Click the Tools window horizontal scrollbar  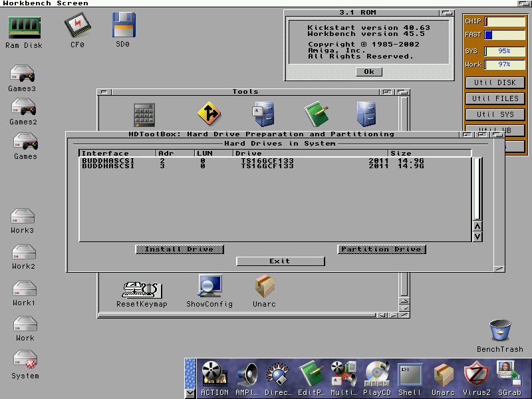click(x=237, y=315)
